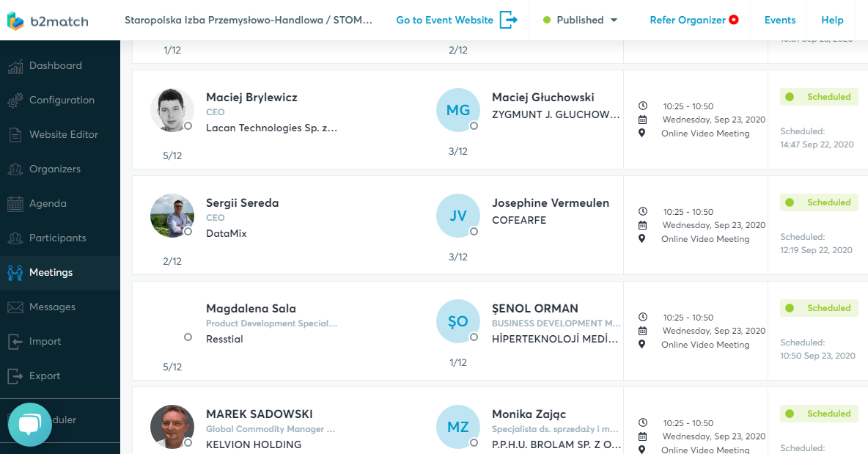Open the Help link
The height and width of the screenshot is (454, 868).
tap(832, 21)
